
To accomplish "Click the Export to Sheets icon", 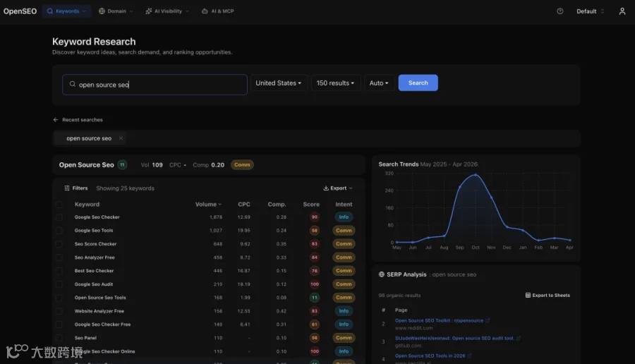I will pyautogui.click(x=528, y=295).
